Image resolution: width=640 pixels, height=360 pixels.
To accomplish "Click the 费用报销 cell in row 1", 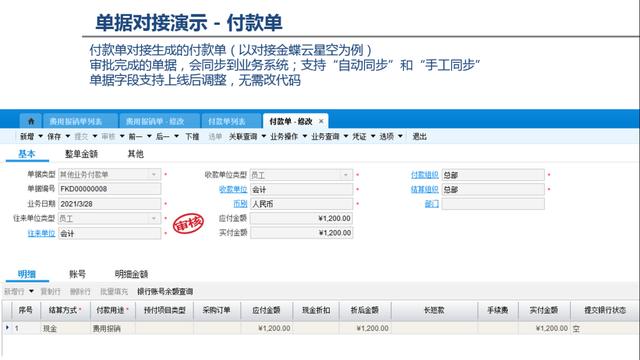I will pos(112,328).
